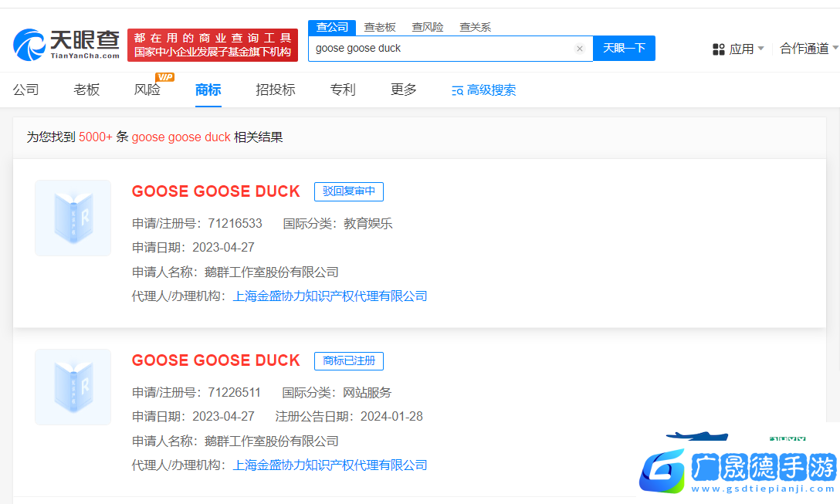Open the first GOOSE GOOSE DUCK trademark title
The width and height of the screenshot is (840, 504).
(216, 191)
